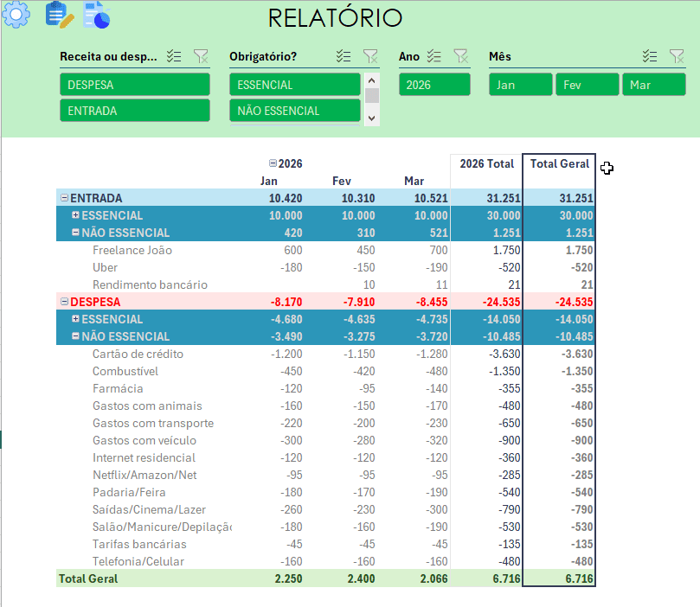Click multi-select icon on Obrigatório slicer
Viewport: 700px width, 607px height.
[x=344, y=55]
